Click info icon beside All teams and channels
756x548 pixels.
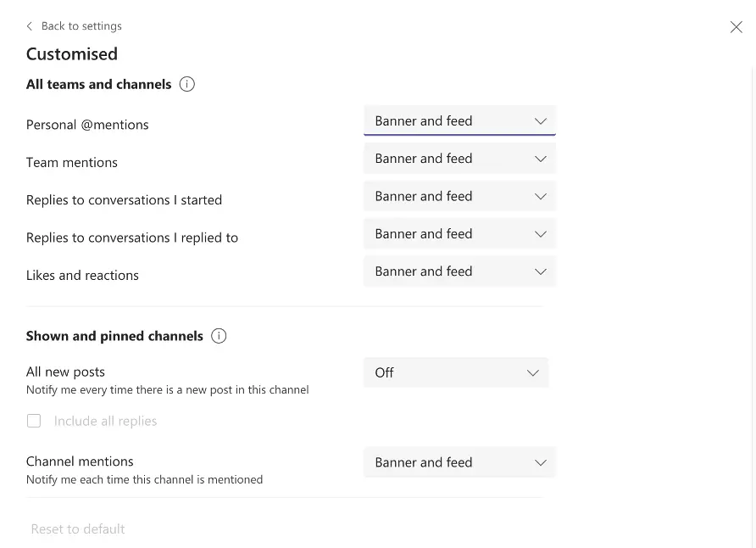point(187,84)
